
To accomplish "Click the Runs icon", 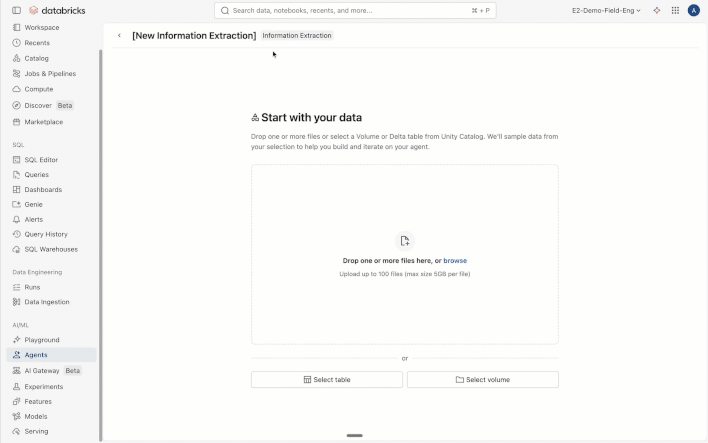I will [x=17, y=287].
